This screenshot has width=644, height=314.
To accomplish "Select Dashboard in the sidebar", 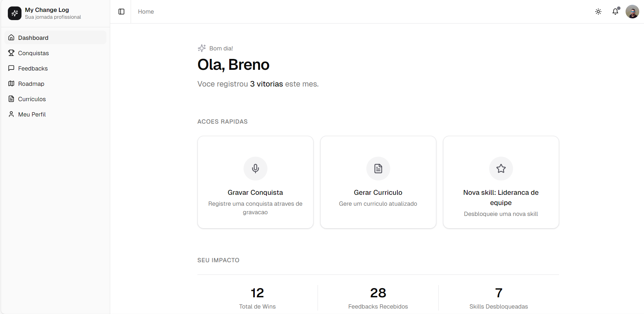I will (x=33, y=37).
